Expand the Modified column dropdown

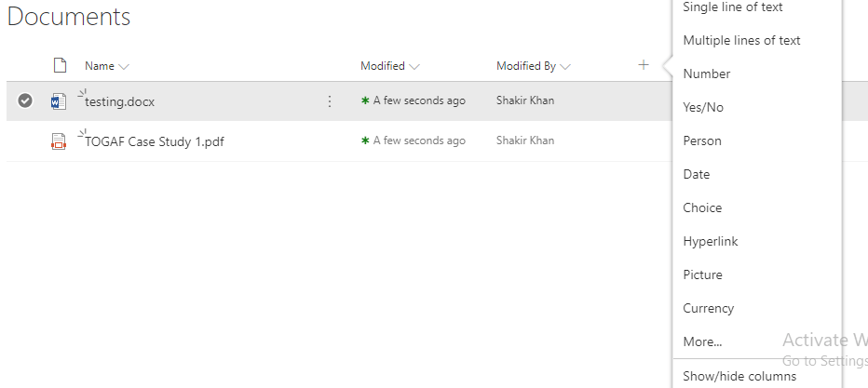click(x=414, y=67)
